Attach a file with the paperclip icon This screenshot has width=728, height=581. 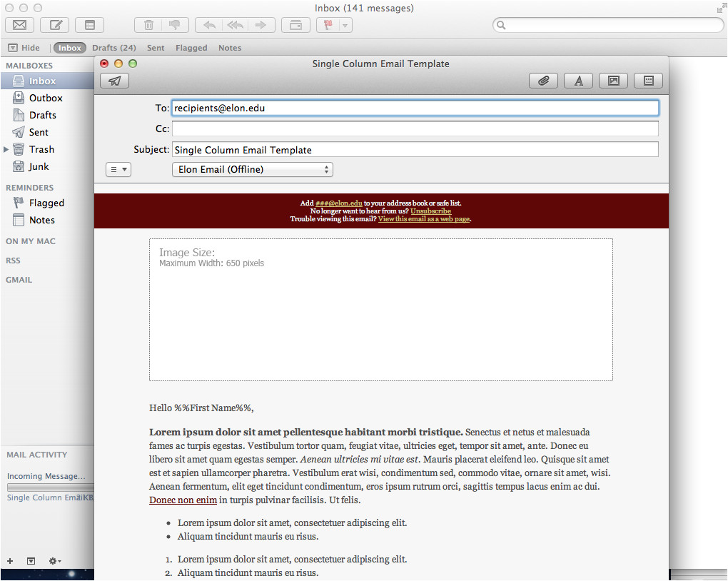pyautogui.click(x=543, y=81)
